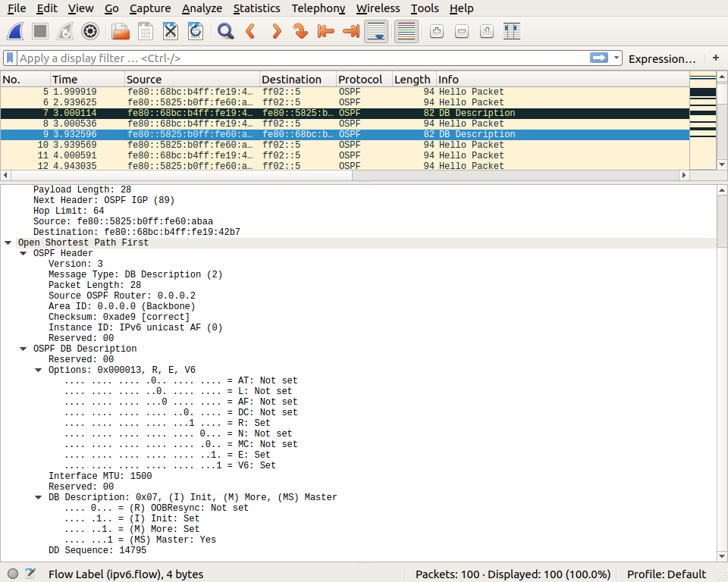Select the DD Sequence: 14795 field
This screenshot has height=582, width=728.
tap(98, 550)
